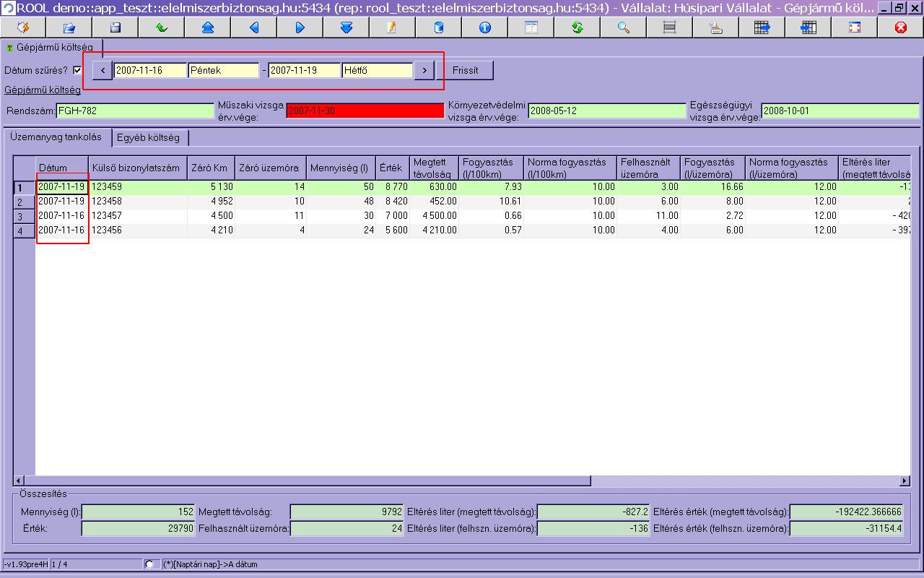Click the red corner-marks fullscreen icon
The image size is (924, 578).
click(x=855, y=27)
